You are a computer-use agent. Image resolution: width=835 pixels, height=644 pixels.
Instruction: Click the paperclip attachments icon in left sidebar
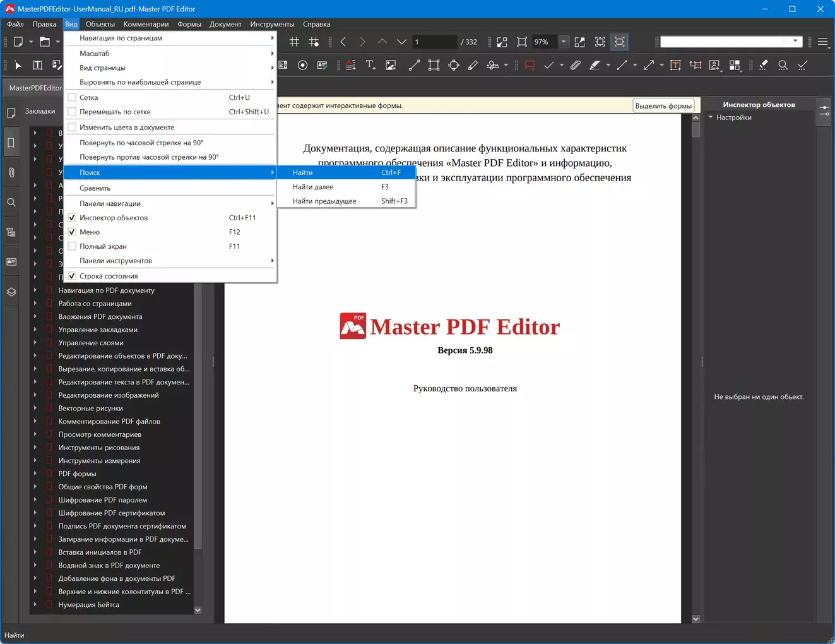click(x=11, y=172)
